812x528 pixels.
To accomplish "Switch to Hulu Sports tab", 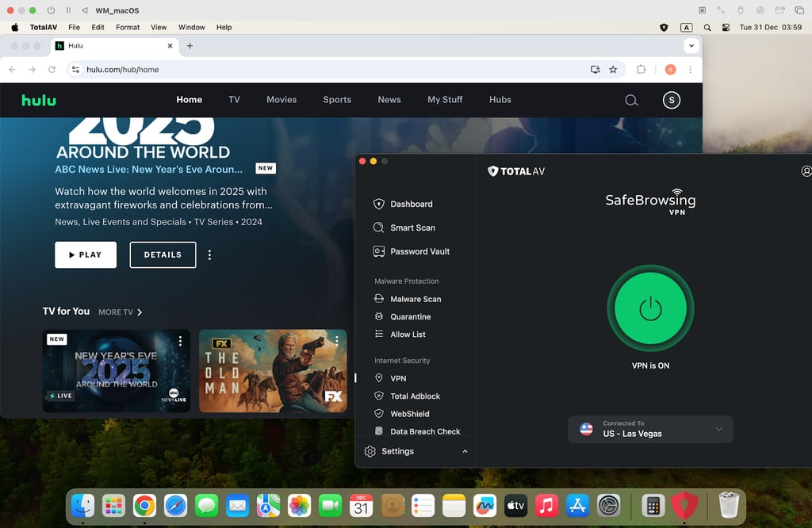I will [x=337, y=100].
